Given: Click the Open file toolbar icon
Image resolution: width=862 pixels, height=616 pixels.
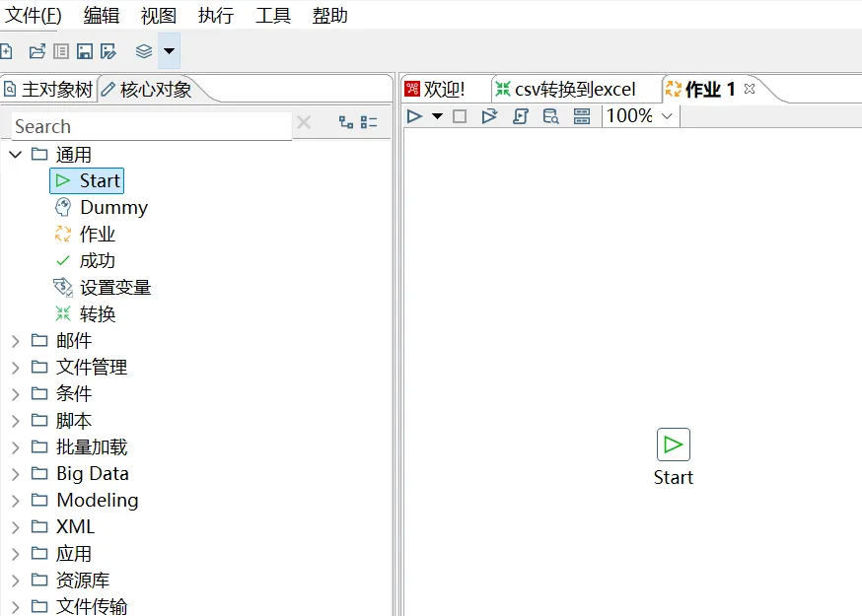Looking at the screenshot, I should (x=37, y=51).
